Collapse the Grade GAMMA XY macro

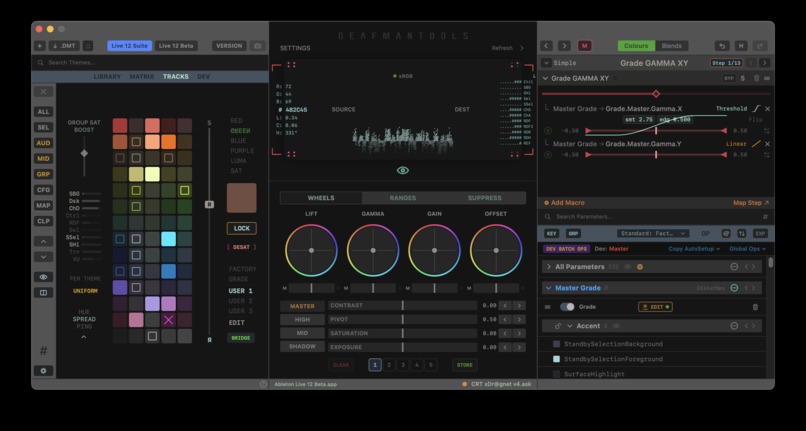545,78
